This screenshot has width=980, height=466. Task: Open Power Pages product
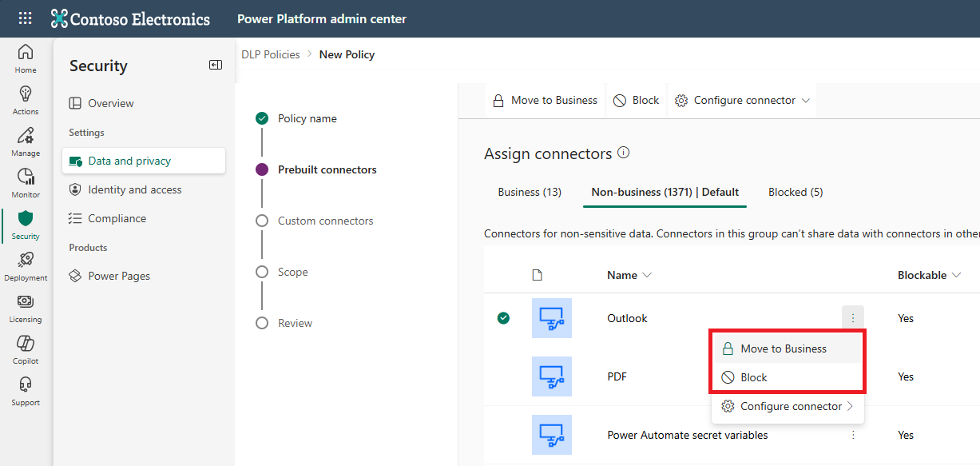[144, 276]
